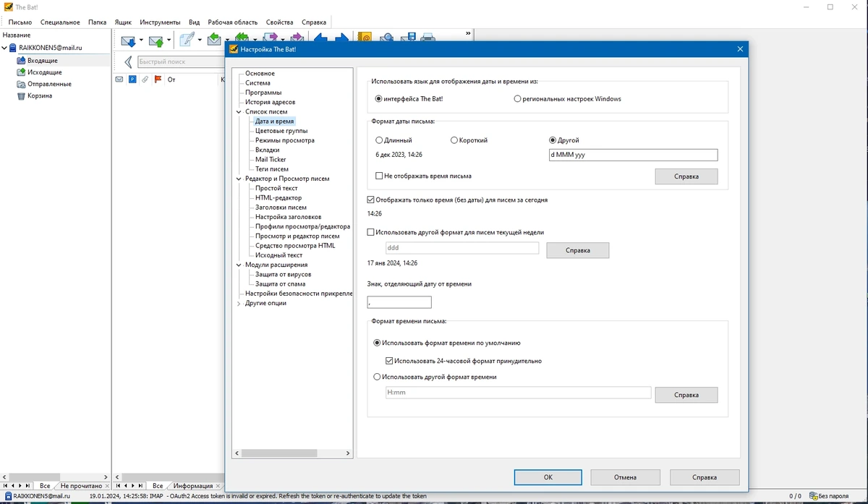
Task: Collapse the Список писем tree node
Action: (239, 112)
